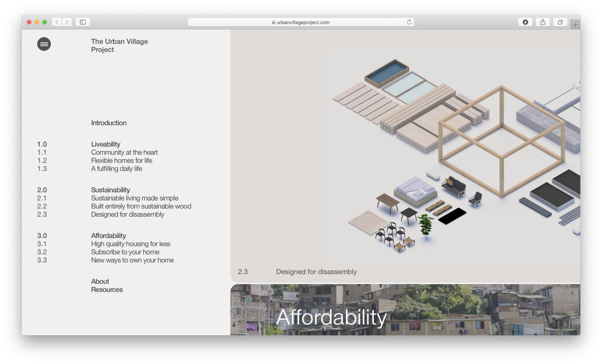This screenshot has width=602, height=364.
Task: Open New ways to own your home
Action: 133,260
